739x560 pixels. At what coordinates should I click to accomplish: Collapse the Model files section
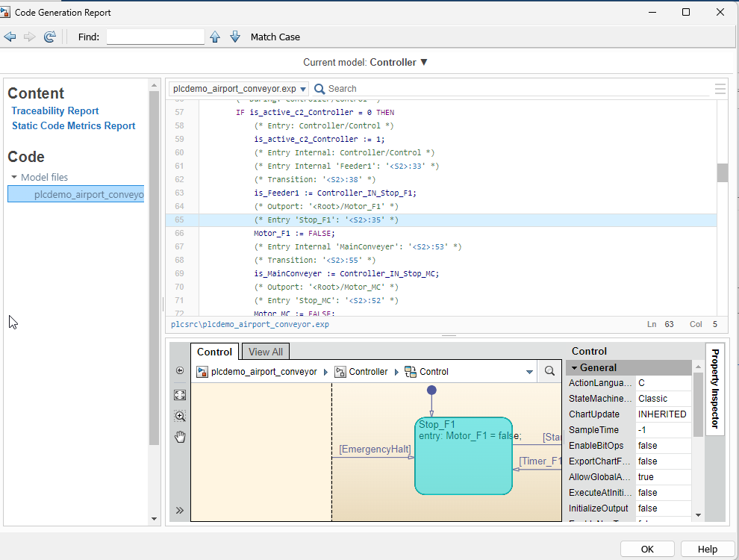tap(13, 177)
